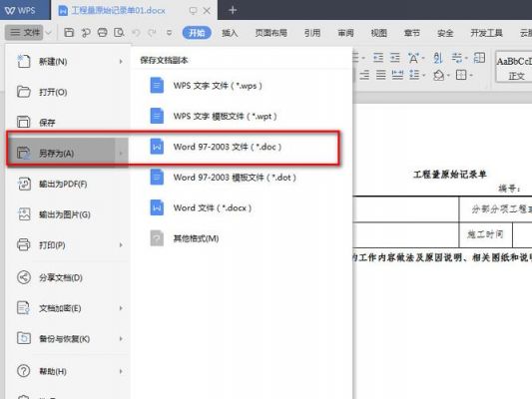Choose 输出为PDF(F) menu entry
Image resolution: width=532 pixels, height=399 pixels.
(68, 185)
